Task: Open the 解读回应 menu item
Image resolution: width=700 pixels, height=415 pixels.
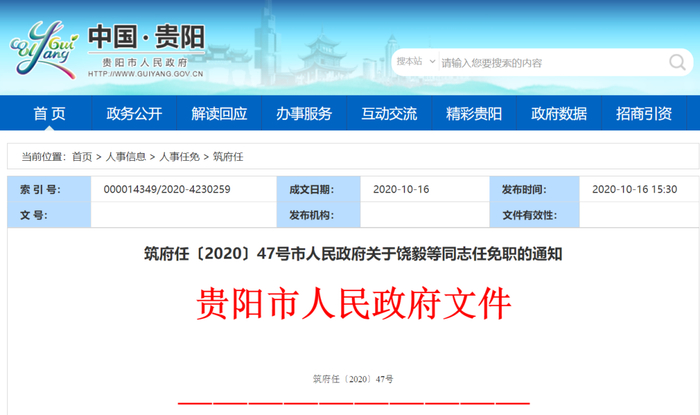Action: point(219,113)
